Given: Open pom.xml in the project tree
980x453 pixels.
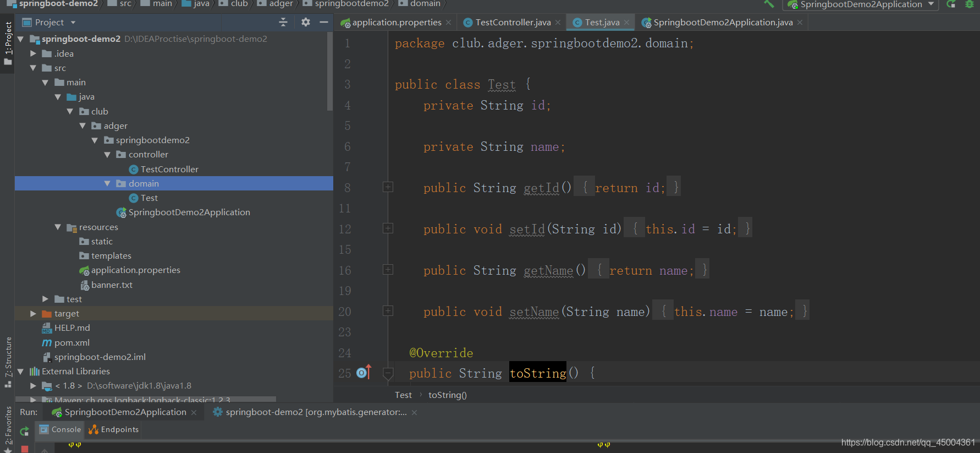Looking at the screenshot, I should (72, 342).
